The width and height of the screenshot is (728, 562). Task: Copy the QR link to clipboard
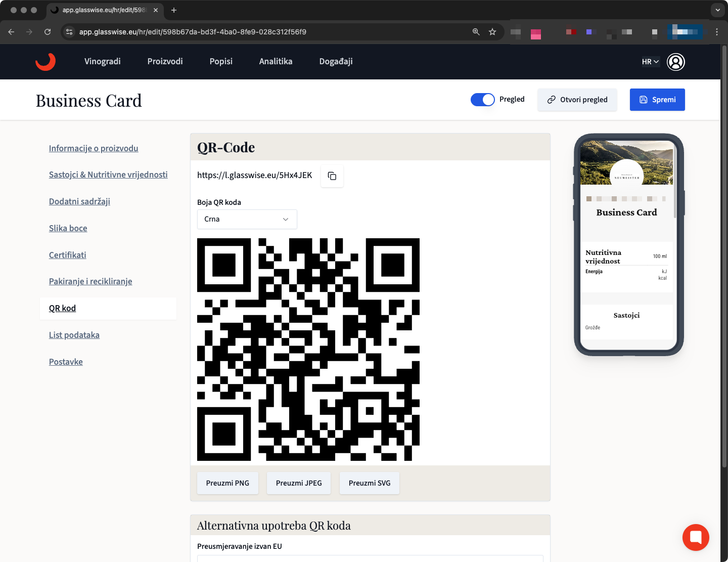click(x=332, y=176)
